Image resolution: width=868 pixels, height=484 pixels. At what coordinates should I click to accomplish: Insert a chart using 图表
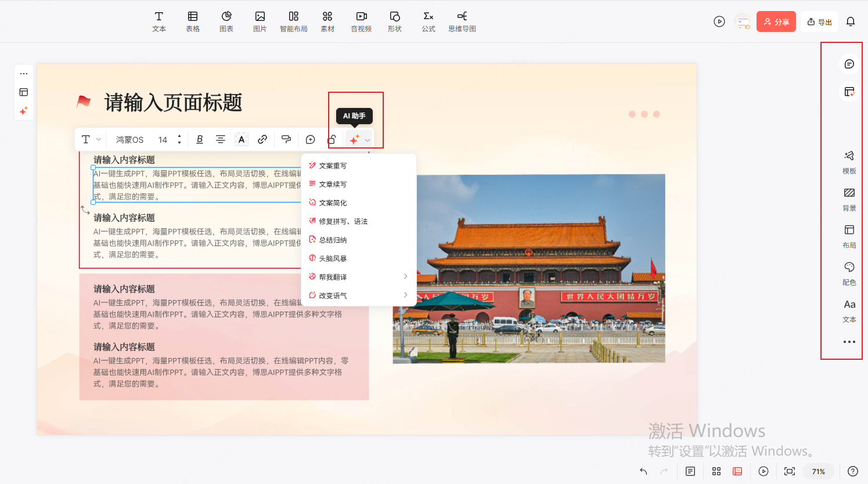[x=226, y=21]
